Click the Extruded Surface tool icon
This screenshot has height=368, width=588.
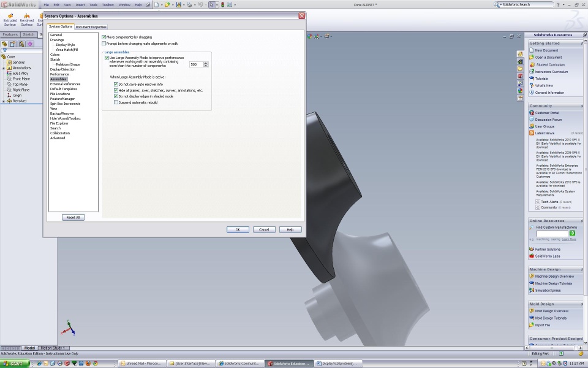pos(10,16)
